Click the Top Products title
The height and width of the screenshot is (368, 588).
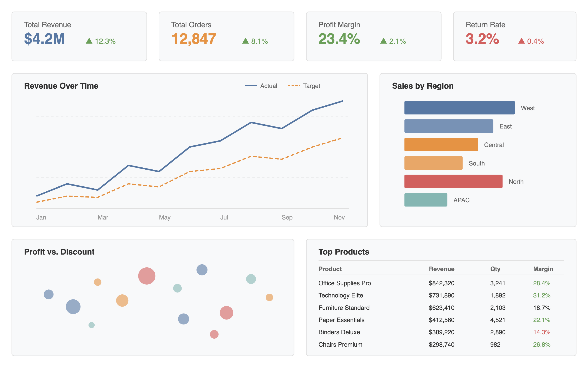tap(344, 252)
